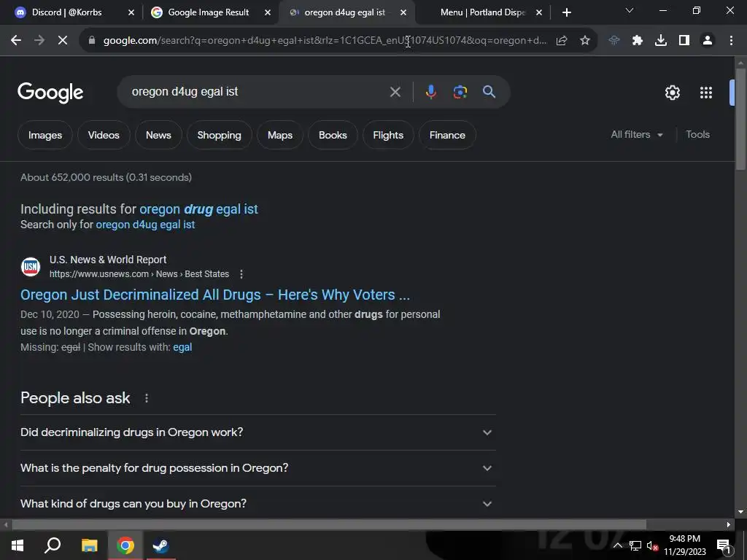Viewport: 747px width, 560px height.
Task: Bookmark this page with the star
Action: point(585,41)
